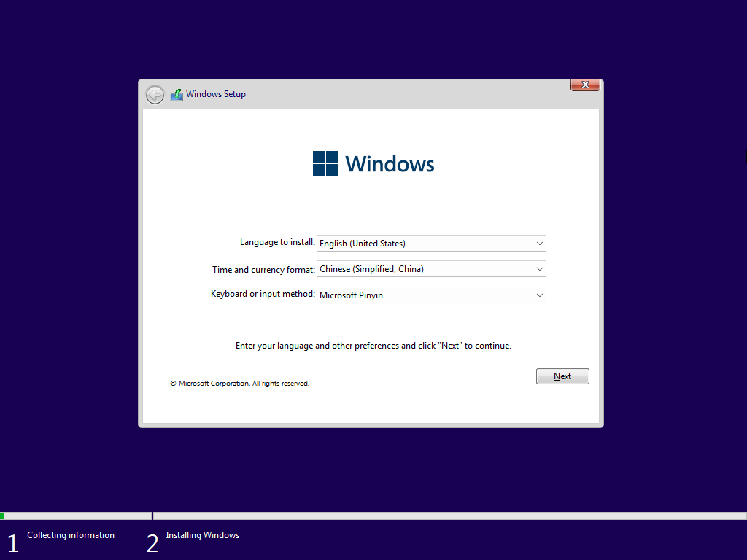Click the large "Windows" wordmark text
This screenshot has width=747, height=560.
[x=390, y=164]
